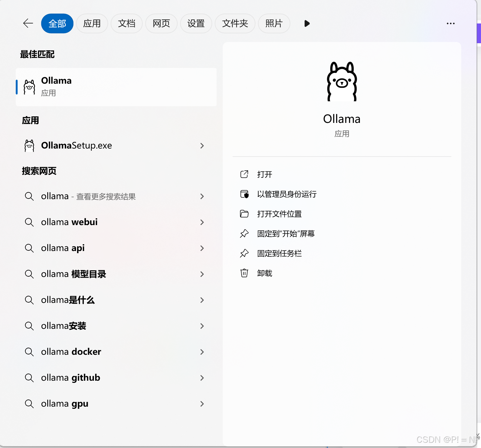Switch to the 照片 filter tab
The height and width of the screenshot is (448, 481).
[x=274, y=23]
